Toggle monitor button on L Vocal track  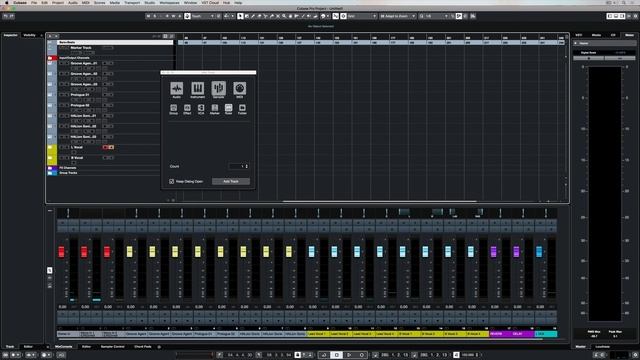(x=111, y=147)
